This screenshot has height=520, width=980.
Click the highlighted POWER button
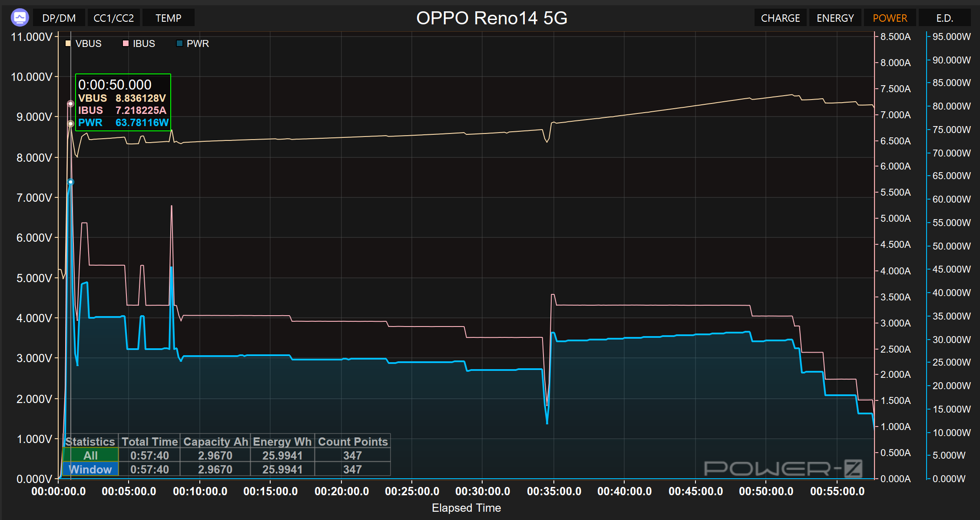[890, 18]
